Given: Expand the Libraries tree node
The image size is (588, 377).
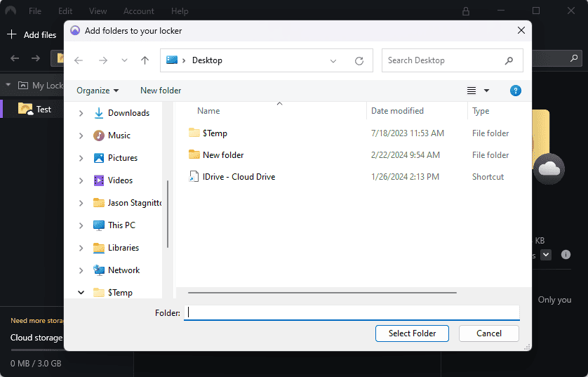Looking at the screenshot, I should [x=81, y=248].
